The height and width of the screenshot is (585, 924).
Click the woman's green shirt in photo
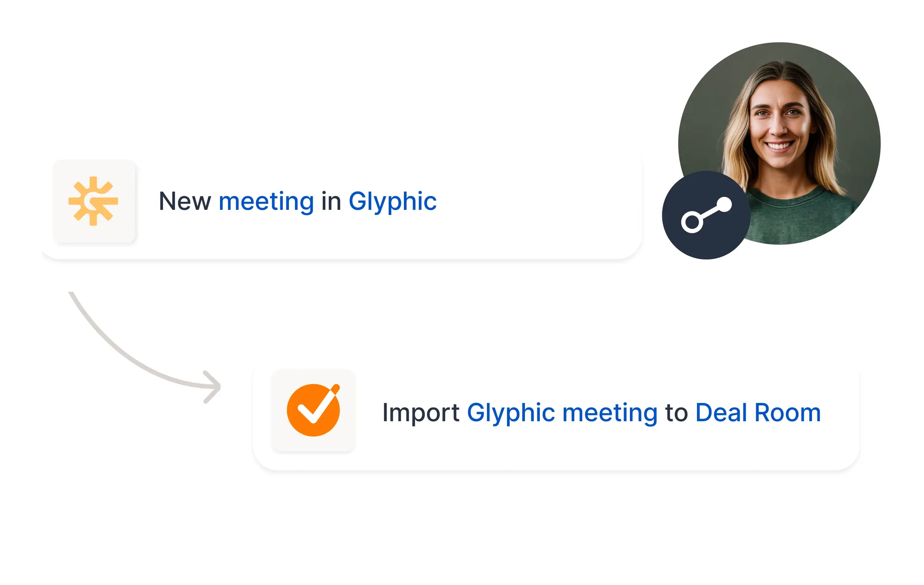coord(802,219)
